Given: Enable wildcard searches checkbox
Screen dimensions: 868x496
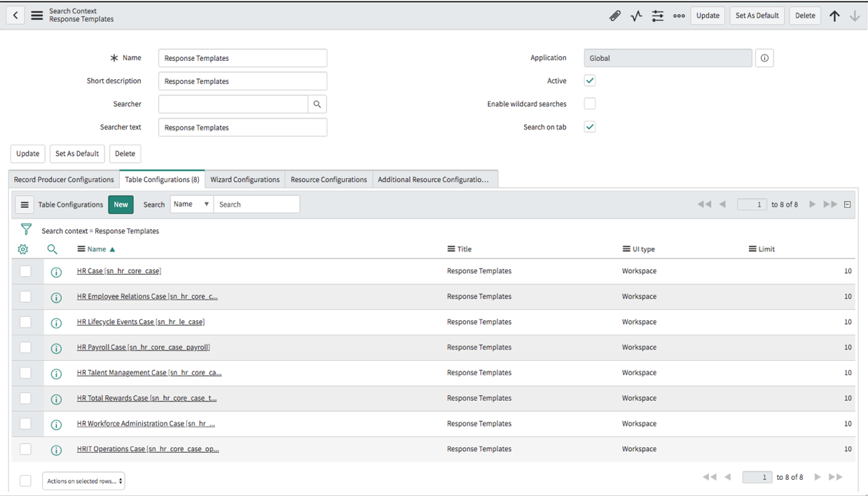Looking at the screenshot, I should click(x=590, y=104).
